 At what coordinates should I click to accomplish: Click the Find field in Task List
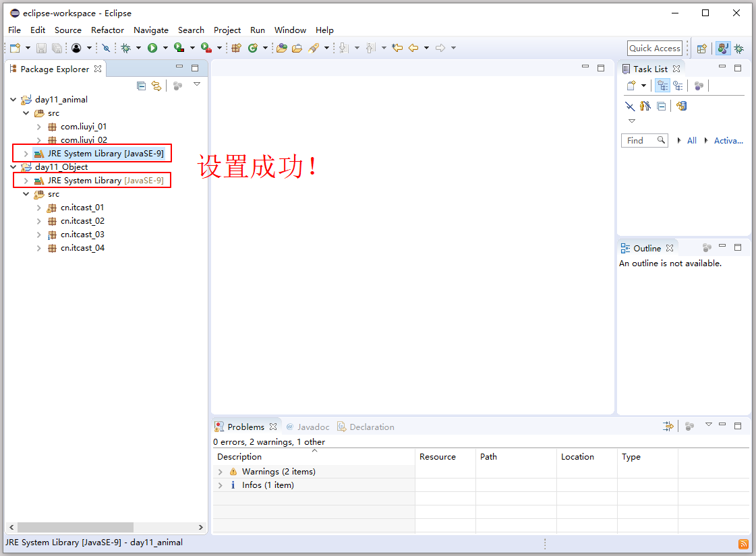(x=644, y=140)
